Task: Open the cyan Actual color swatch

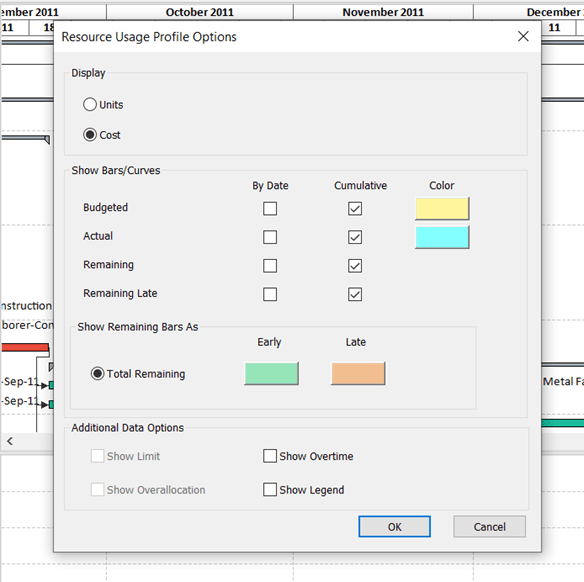Action: [x=442, y=237]
